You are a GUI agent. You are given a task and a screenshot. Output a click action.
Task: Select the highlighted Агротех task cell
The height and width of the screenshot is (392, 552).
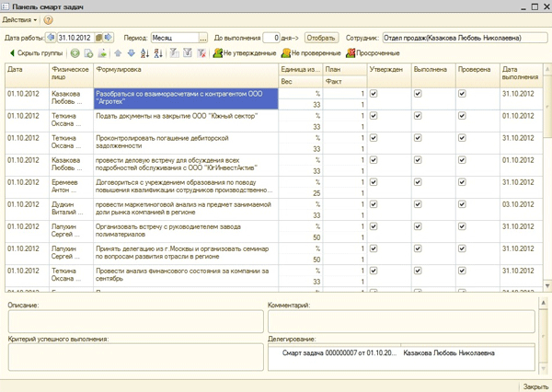coord(186,98)
